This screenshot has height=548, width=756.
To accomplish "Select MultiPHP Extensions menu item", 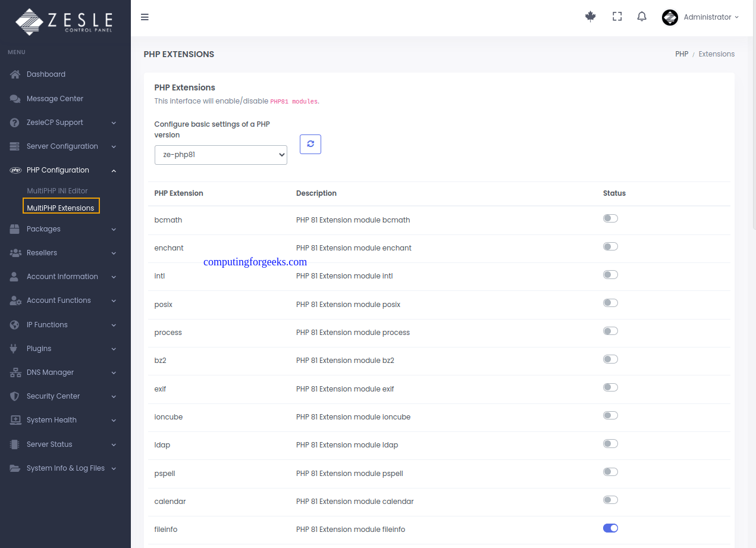I will 61,208.
